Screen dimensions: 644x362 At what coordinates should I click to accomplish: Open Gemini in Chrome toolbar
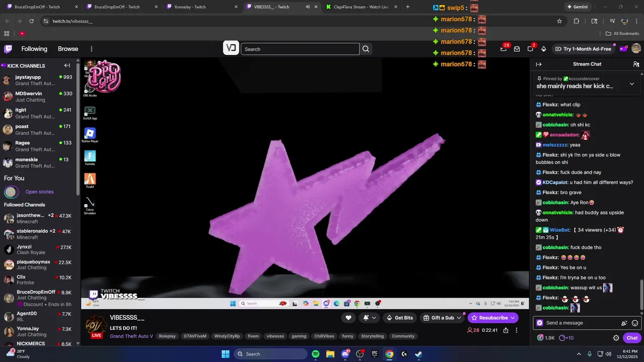(x=577, y=7)
